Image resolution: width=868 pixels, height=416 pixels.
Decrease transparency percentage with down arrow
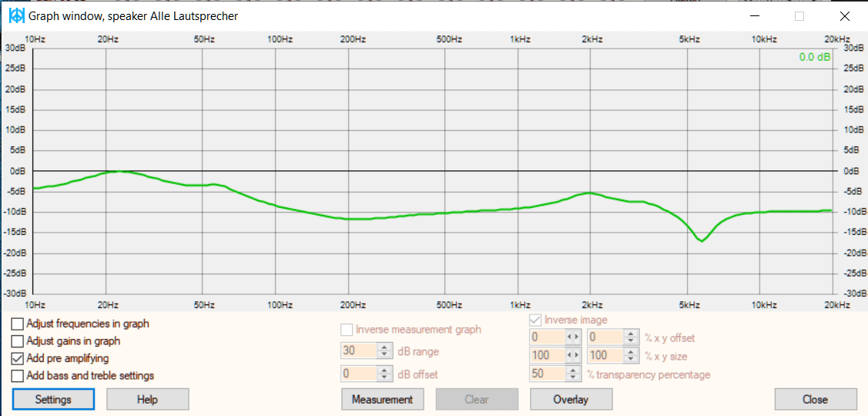coord(574,377)
